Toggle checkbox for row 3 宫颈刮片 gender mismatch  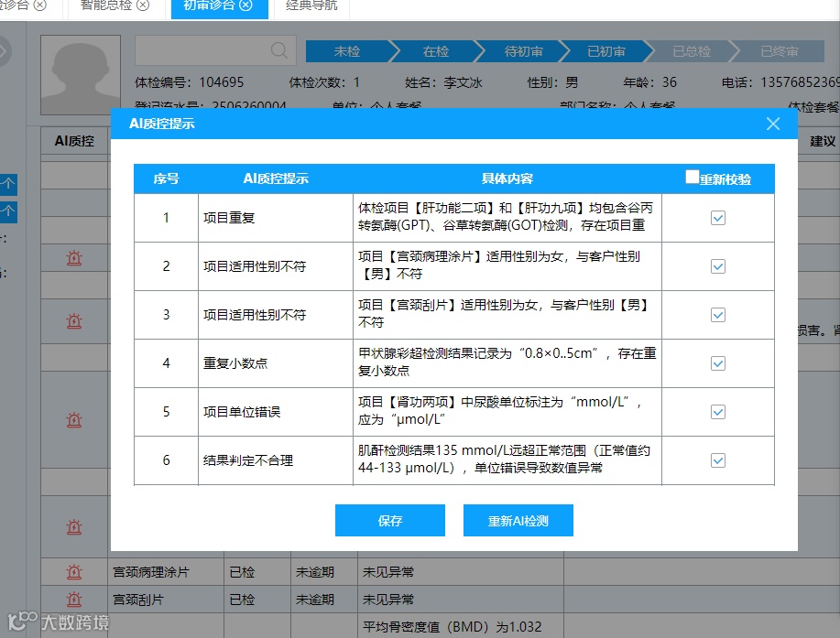point(718,315)
